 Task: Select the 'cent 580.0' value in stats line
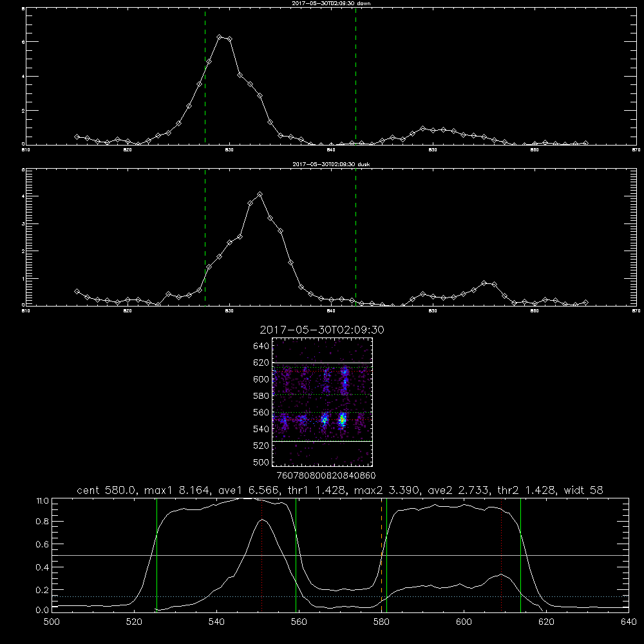106,490
